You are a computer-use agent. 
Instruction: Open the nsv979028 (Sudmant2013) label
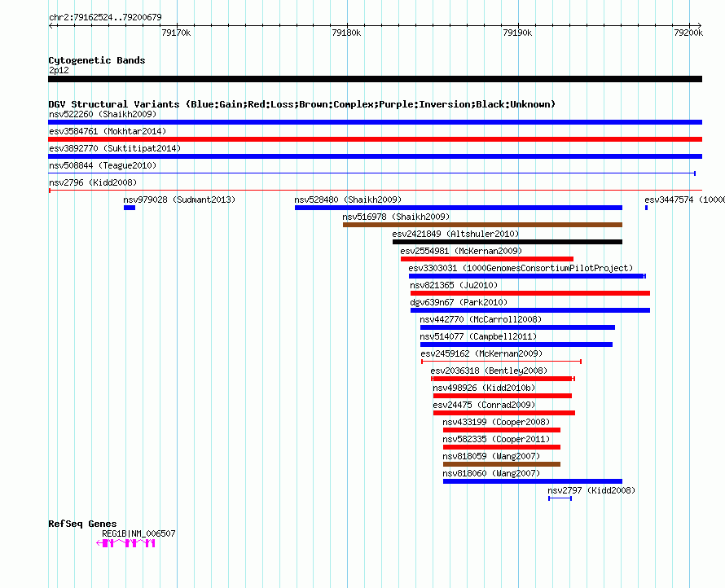(x=179, y=200)
